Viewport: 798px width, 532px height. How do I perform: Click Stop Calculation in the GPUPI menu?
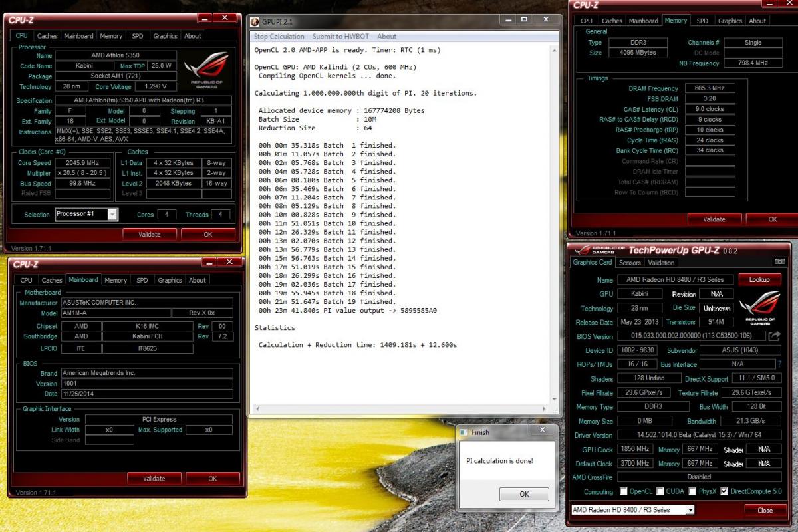279,37
